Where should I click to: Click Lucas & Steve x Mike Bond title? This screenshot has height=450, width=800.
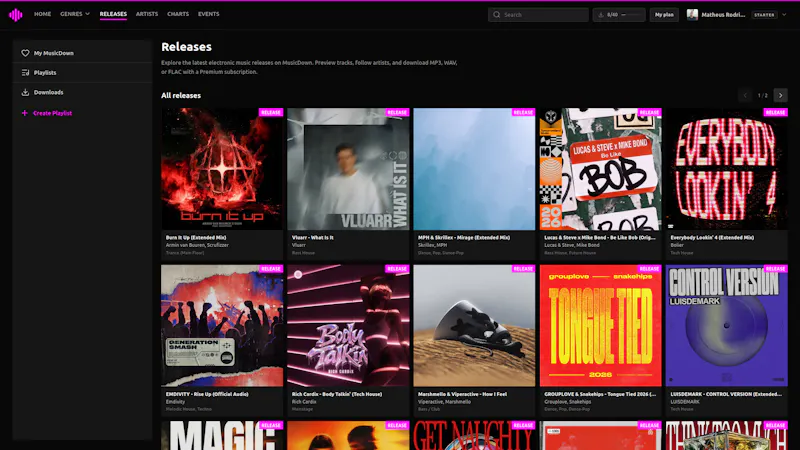[x=600, y=237]
